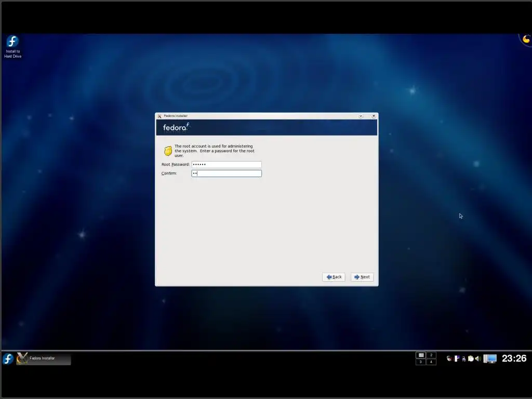Go back with the Back button
532x399 pixels.
point(334,277)
